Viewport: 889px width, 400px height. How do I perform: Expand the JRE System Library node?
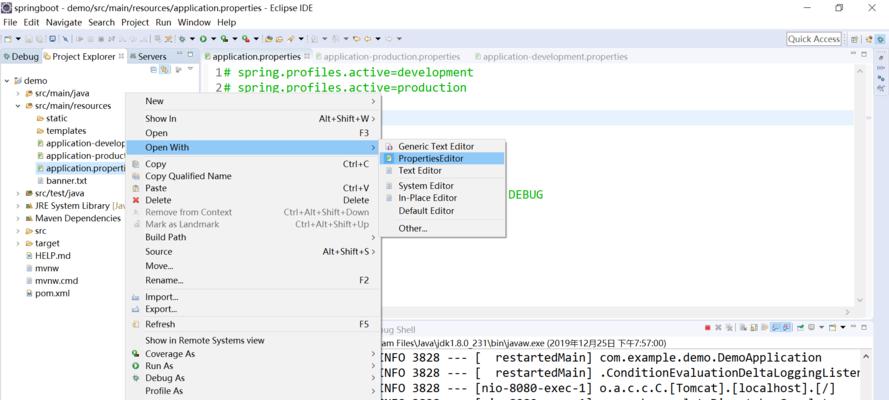point(18,206)
